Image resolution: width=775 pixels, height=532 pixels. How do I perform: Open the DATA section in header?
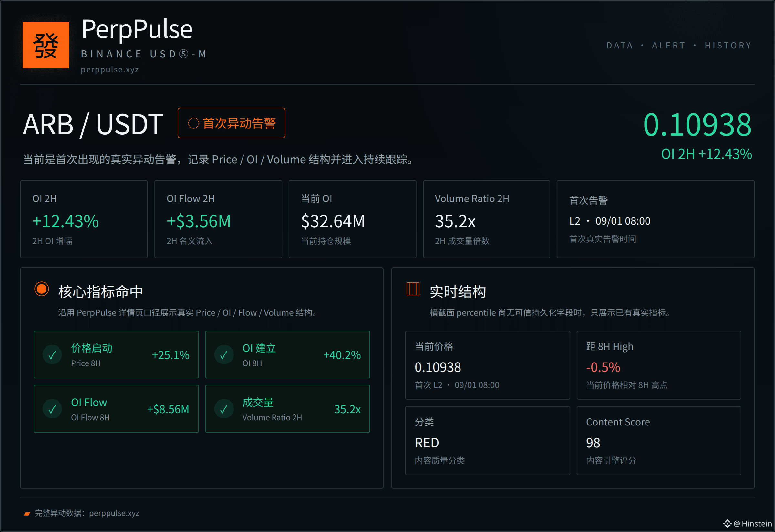620,45
